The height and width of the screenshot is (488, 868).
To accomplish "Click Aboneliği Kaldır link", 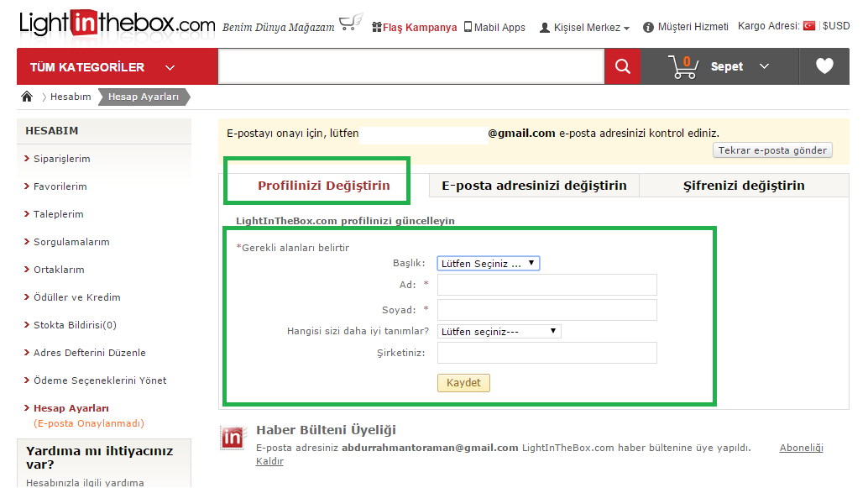I will [x=801, y=448].
